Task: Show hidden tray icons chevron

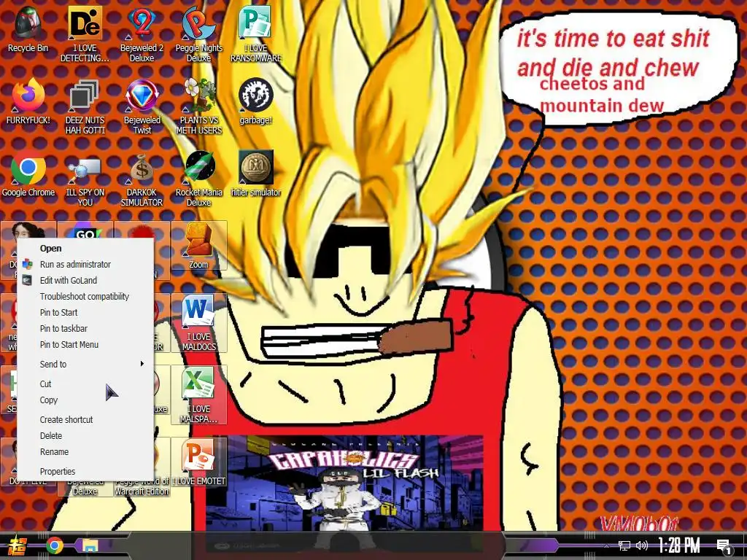Action: (606, 545)
